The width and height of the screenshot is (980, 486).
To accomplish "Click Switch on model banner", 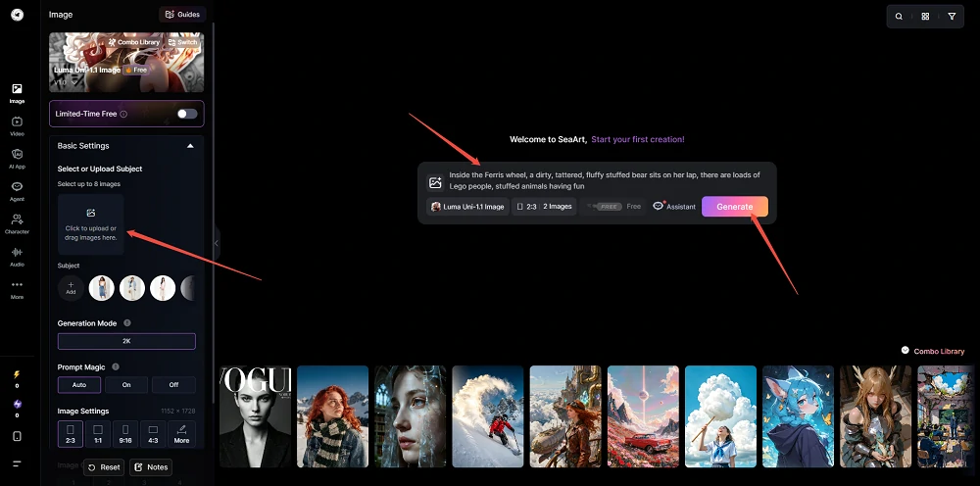I will [x=182, y=42].
